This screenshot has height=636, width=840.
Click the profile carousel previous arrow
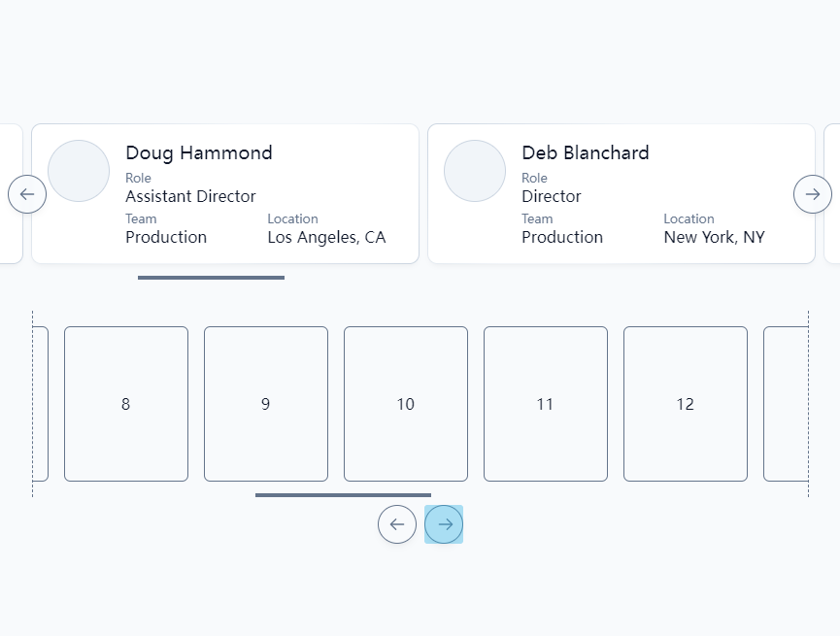click(27, 194)
